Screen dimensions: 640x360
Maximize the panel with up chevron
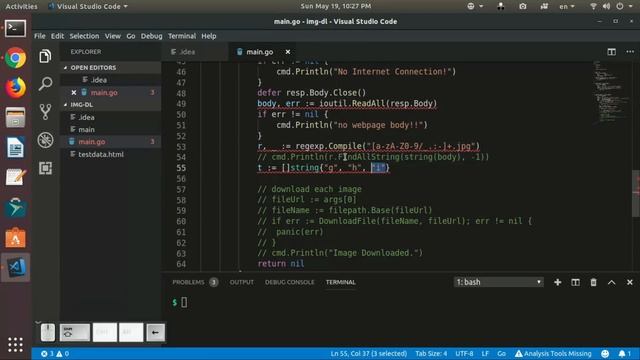click(x=611, y=282)
